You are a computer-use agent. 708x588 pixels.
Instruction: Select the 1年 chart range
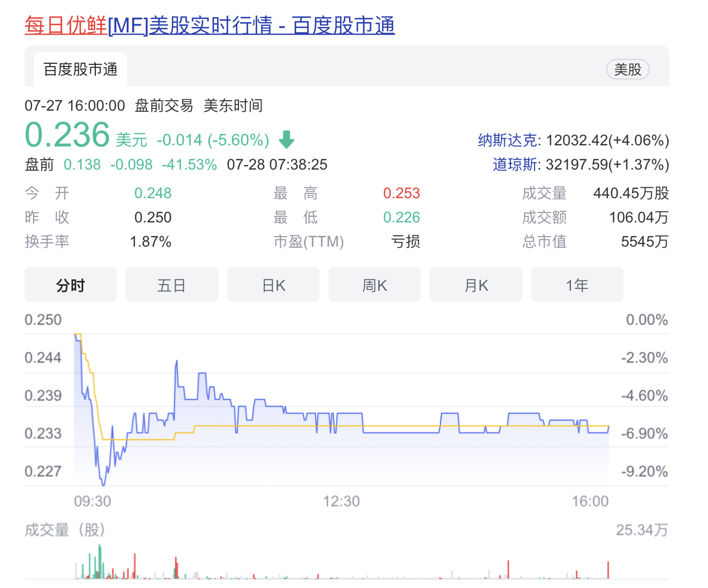click(577, 285)
